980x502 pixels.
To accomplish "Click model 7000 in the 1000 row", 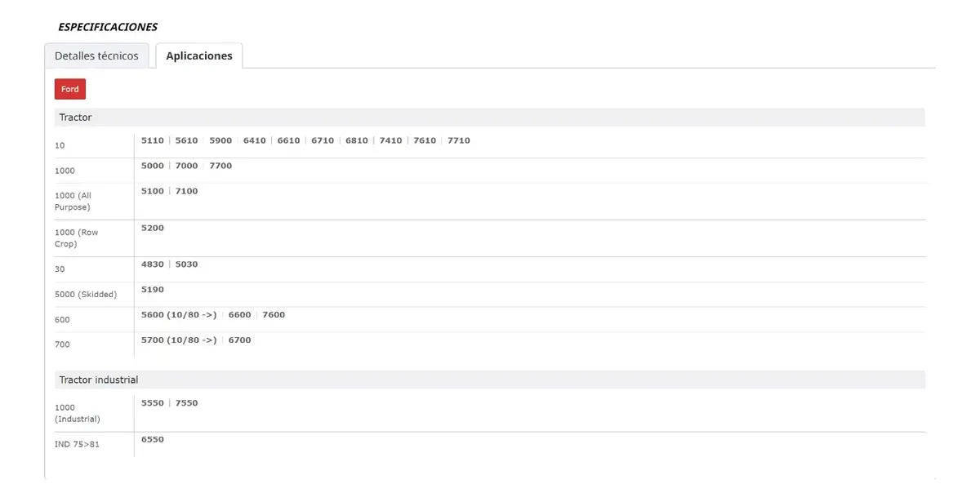I will (x=187, y=166).
